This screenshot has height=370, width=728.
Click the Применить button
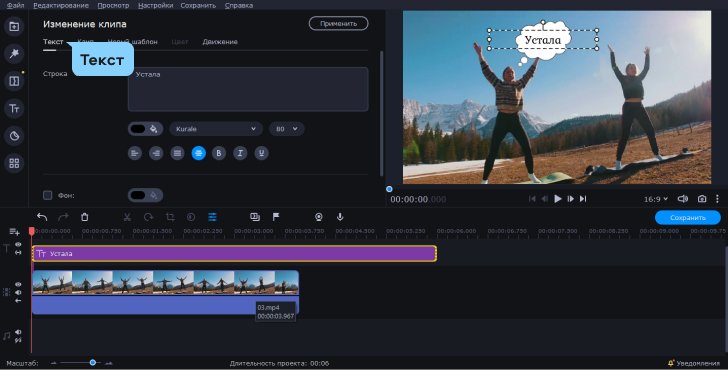pyautogui.click(x=338, y=23)
